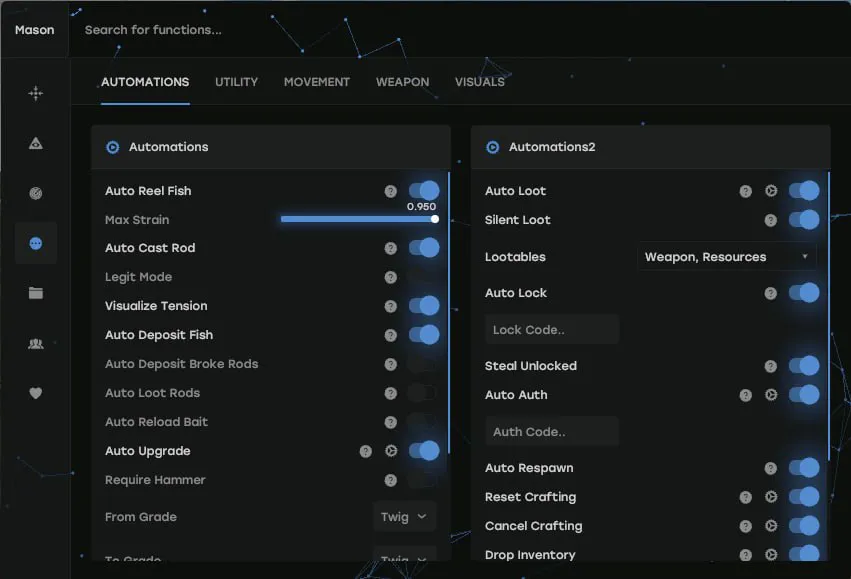
Task: Open the eye-triangle visuals sidebar icon
Action: click(36, 143)
